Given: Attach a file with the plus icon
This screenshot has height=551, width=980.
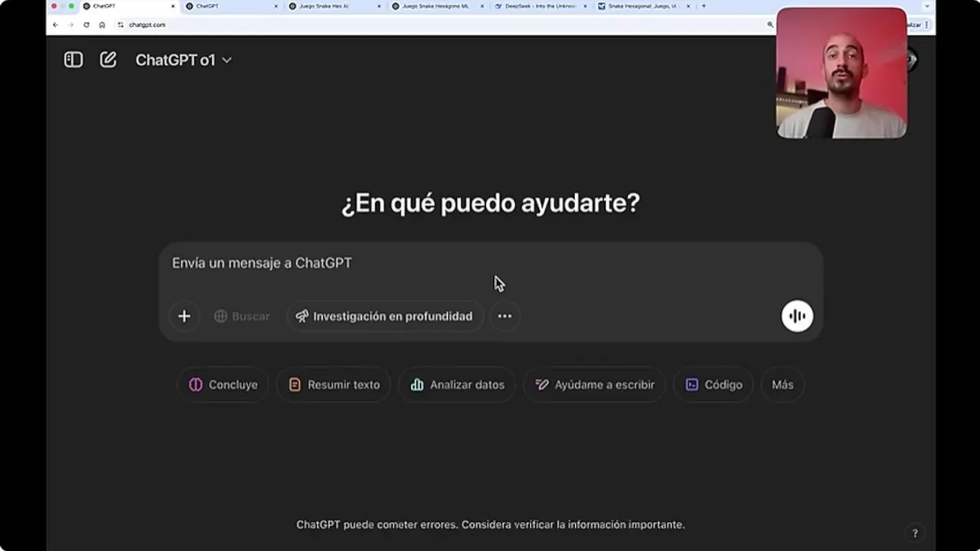Looking at the screenshot, I should 184,316.
